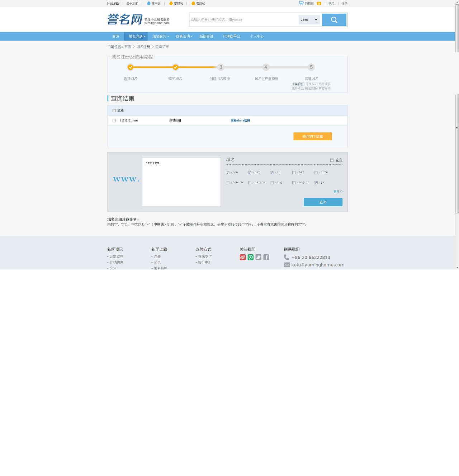Check the .net.cn extension checkbox

(x=250, y=183)
